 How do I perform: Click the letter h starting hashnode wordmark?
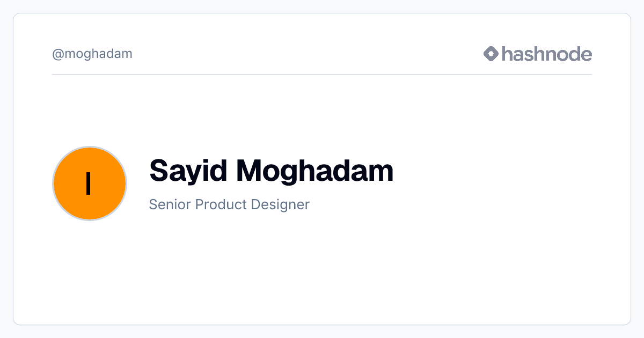point(507,54)
